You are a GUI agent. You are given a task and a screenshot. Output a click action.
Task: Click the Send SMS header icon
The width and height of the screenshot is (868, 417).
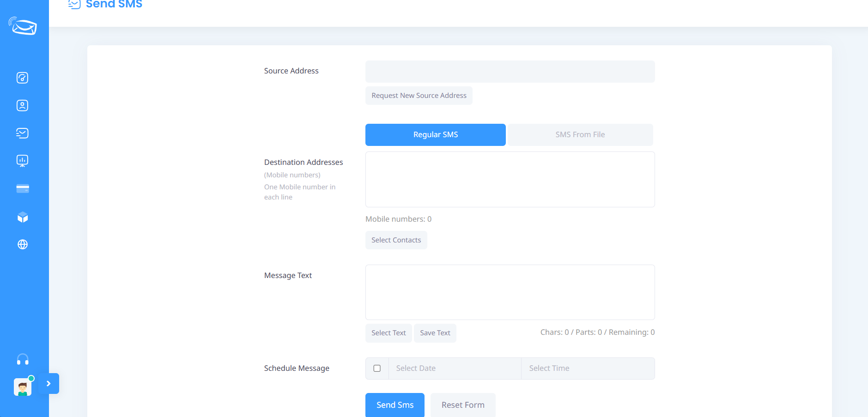[x=74, y=4]
